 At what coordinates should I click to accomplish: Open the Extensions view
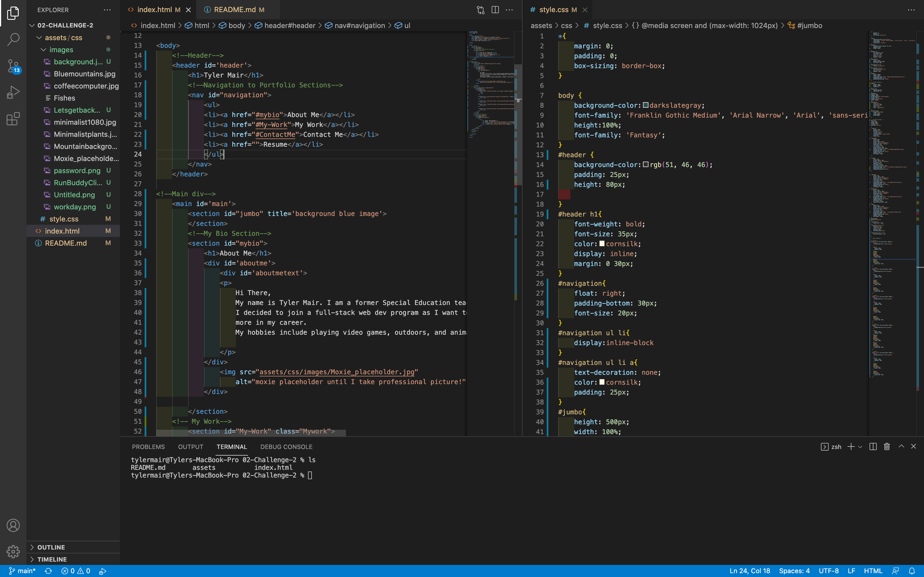point(13,119)
